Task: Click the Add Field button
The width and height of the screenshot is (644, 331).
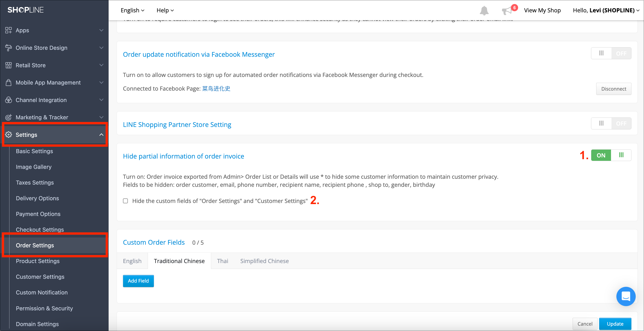Action: (138, 281)
